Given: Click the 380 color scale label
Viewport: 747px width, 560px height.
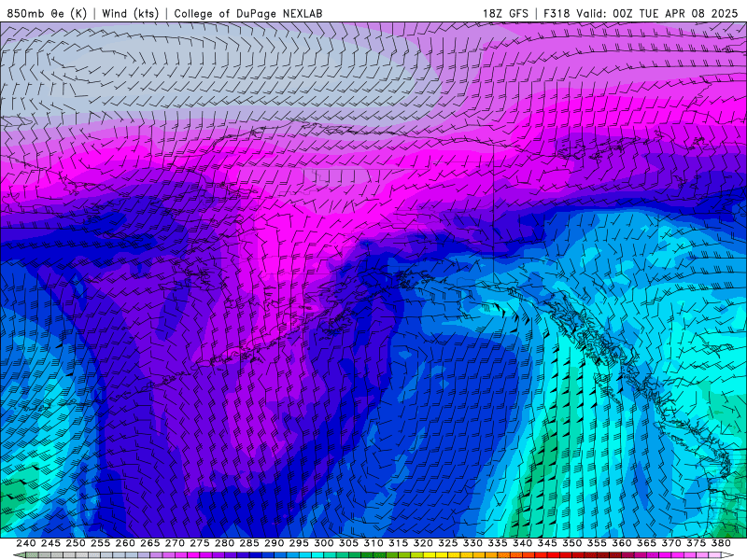Looking at the screenshot, I should [721, 543].
